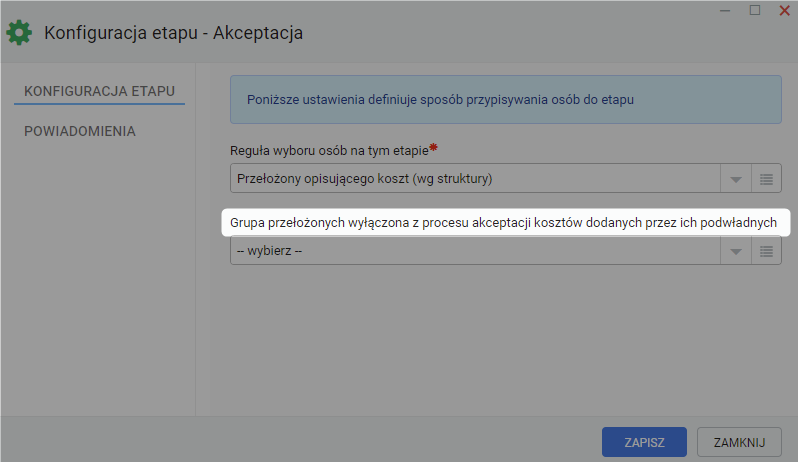
Task: Click label Grupa przełożonych wyłączona z procesu
Action: tap(503, 223)
